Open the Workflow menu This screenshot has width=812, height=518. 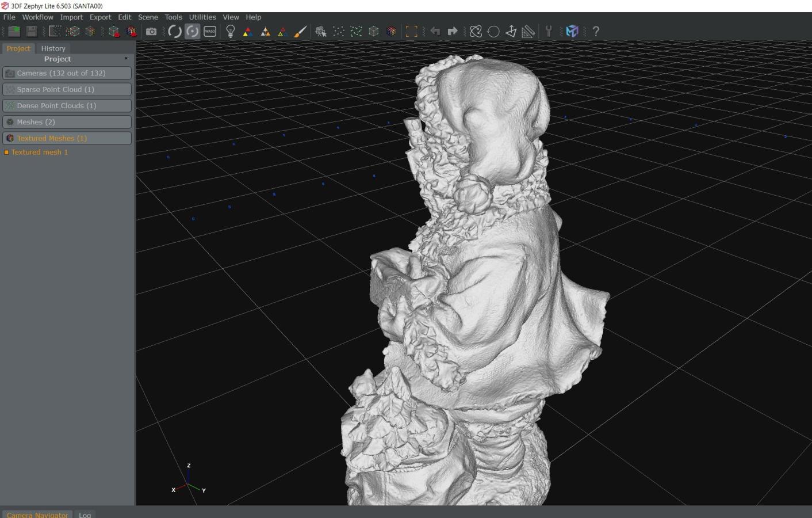coord(37,17)
